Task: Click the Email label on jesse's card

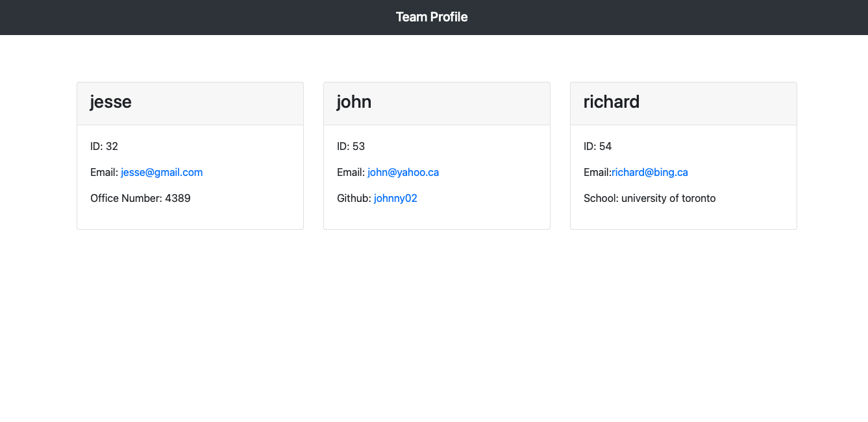Action: (103, 172)
